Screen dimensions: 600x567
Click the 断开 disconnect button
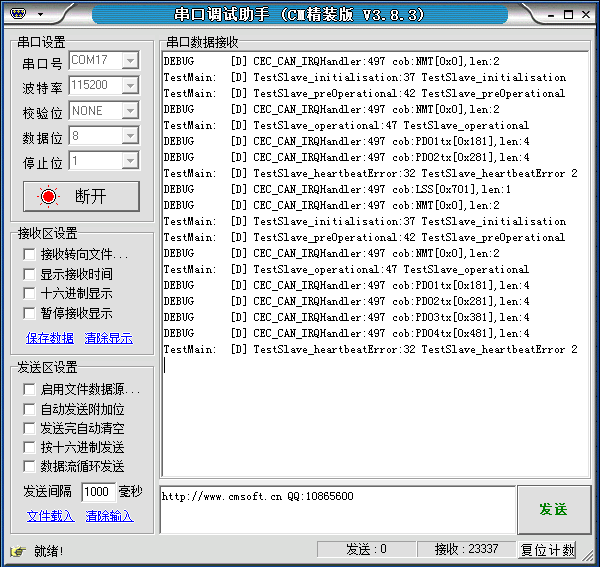(x=81, y=196)
